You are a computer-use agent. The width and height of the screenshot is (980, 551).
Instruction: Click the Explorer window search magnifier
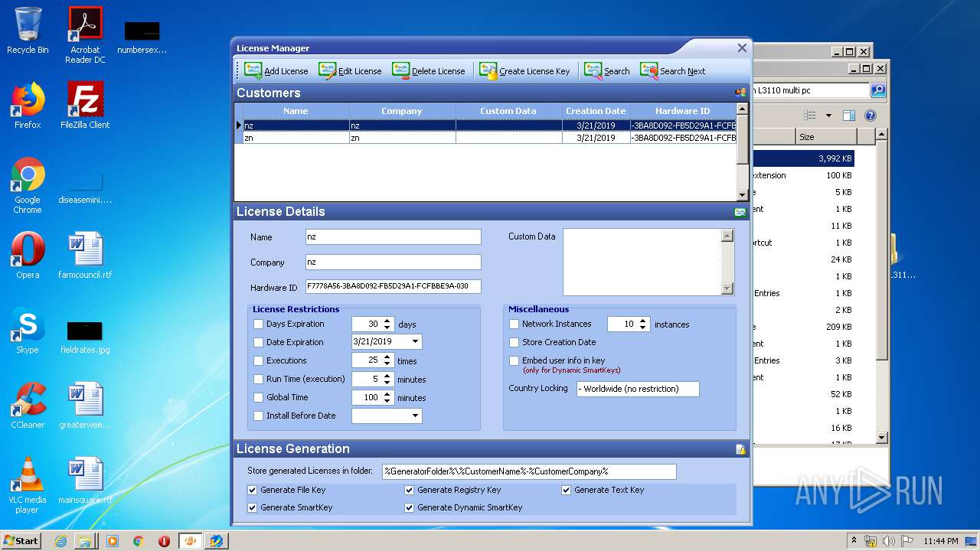[878, 90]
